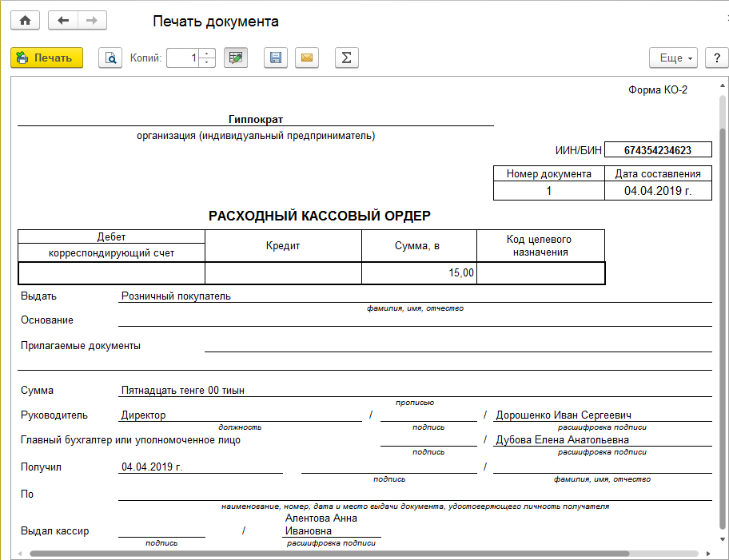Image resolution: width=729 pixels, height=560 pixels.
Task: Select the ИИН/БИН value 674354234623
Action: (658, 150)
